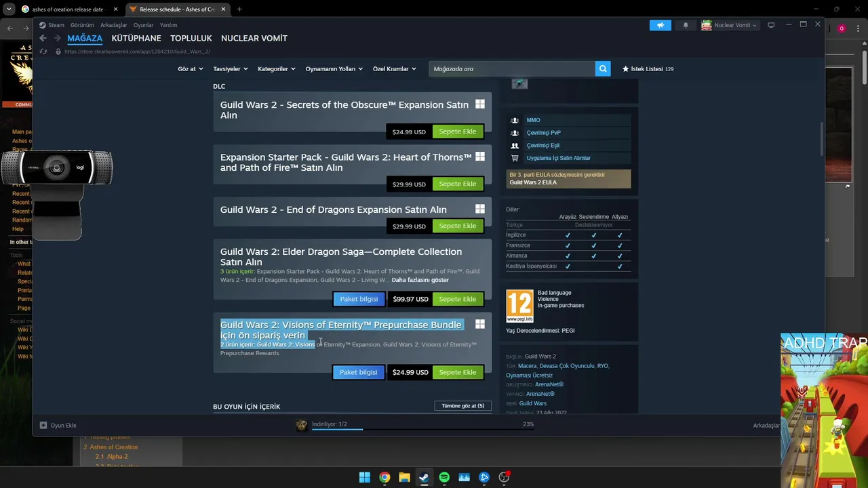The image size is (868, 488).
Task: Switch to the TOPLULUK tab
Action: [x=191, y=38]
